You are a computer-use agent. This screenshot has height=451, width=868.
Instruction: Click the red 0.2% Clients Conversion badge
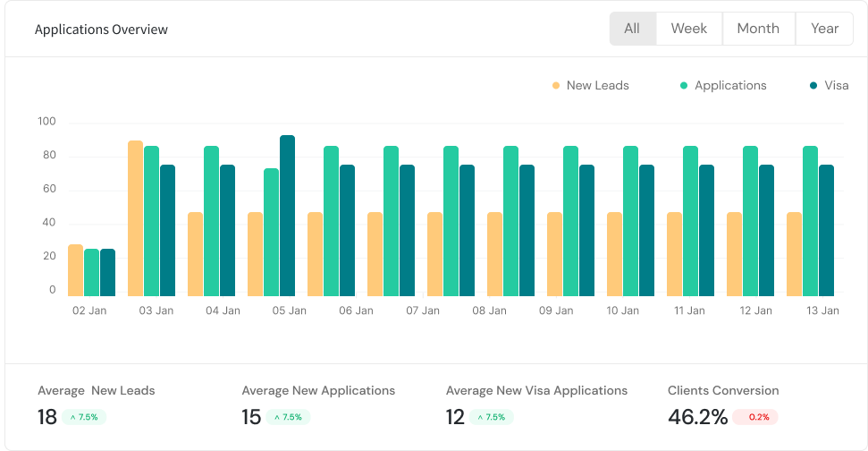[755, 417]
